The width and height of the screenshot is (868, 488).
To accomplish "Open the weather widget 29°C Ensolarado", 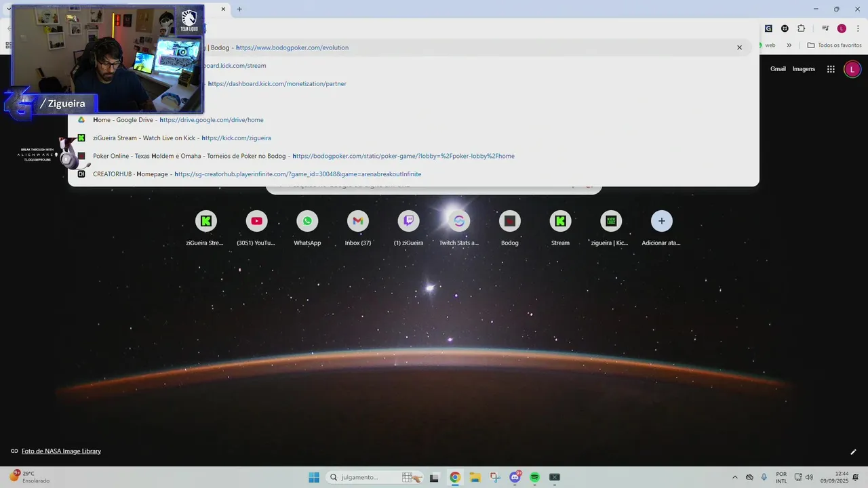I will pyautogui.click(x=31, y=477).
